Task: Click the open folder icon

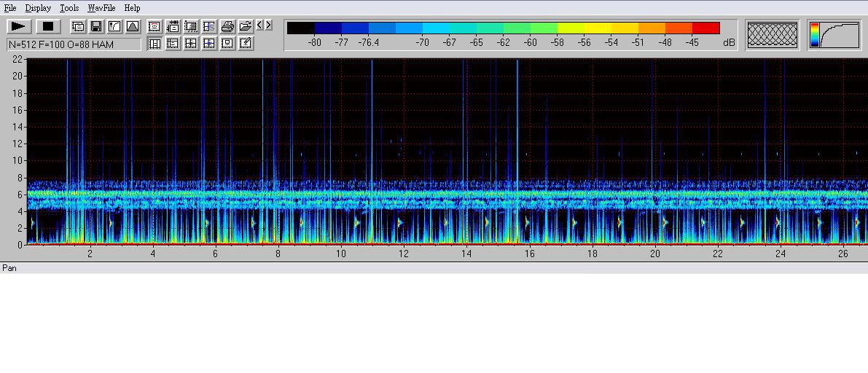Action: coord(246,26)
